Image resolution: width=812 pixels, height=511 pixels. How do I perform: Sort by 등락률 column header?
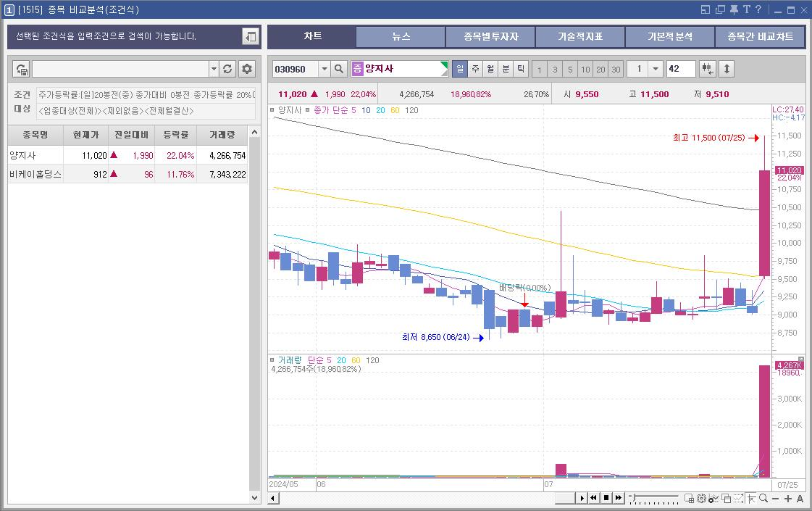tap(175, 135)
